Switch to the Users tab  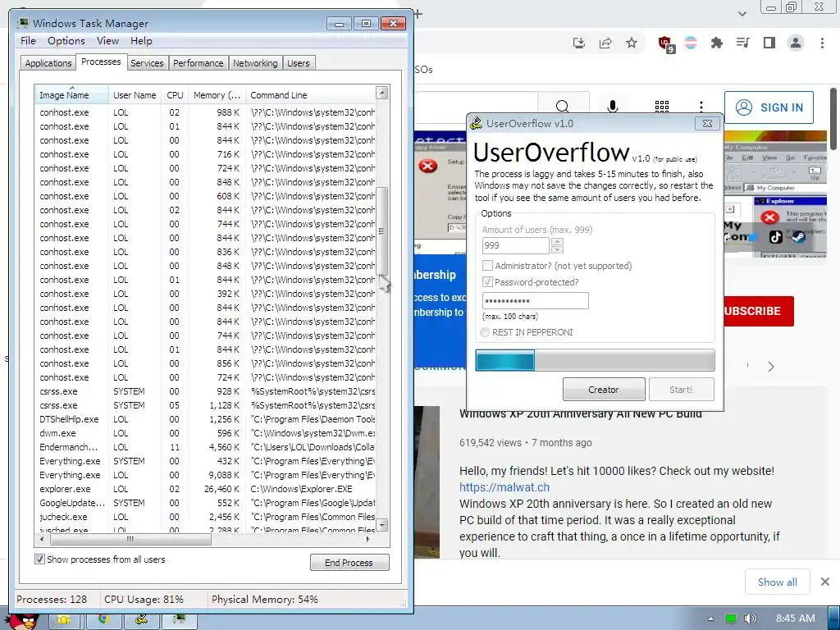pos(299,62)
